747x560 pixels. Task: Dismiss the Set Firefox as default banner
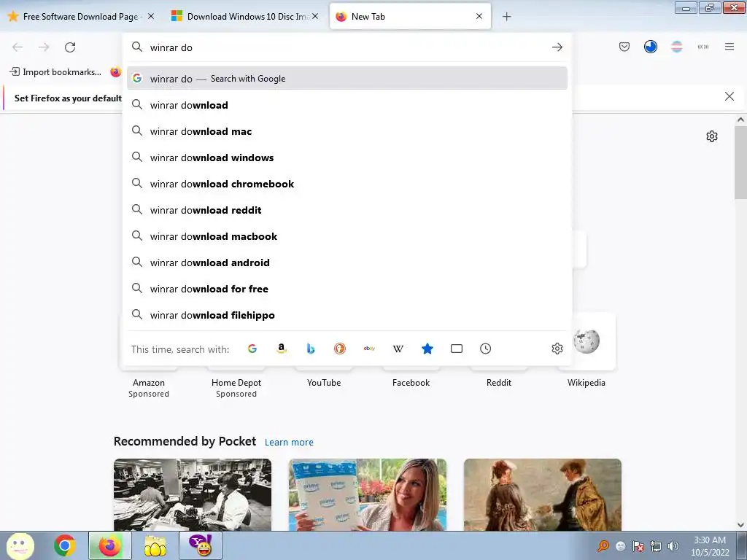tap(729, 97)
